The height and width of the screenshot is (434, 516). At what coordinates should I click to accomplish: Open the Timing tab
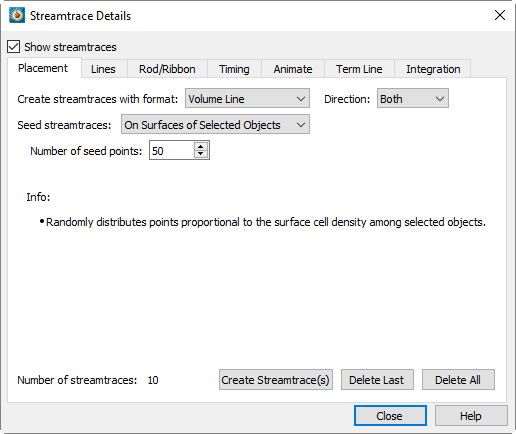(234, 69)
